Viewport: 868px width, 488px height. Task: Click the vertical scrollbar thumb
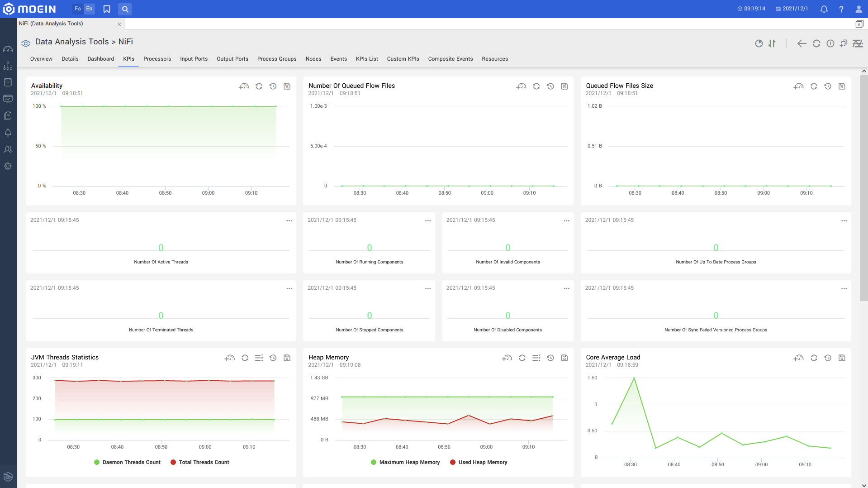pyautogui.click(x=864, y=188)
